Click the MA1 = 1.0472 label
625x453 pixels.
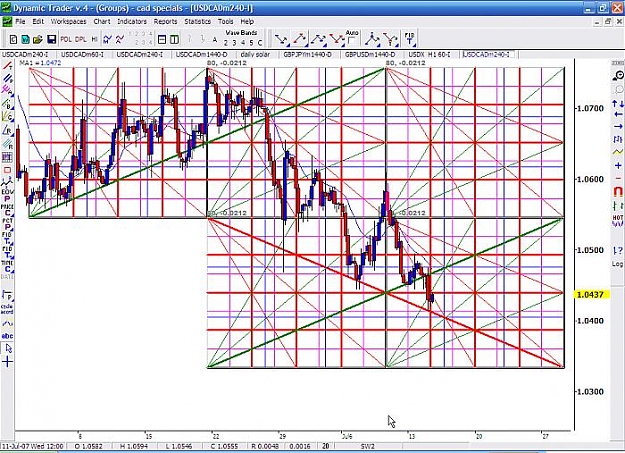pyautogui.click(x=40, y=63)
